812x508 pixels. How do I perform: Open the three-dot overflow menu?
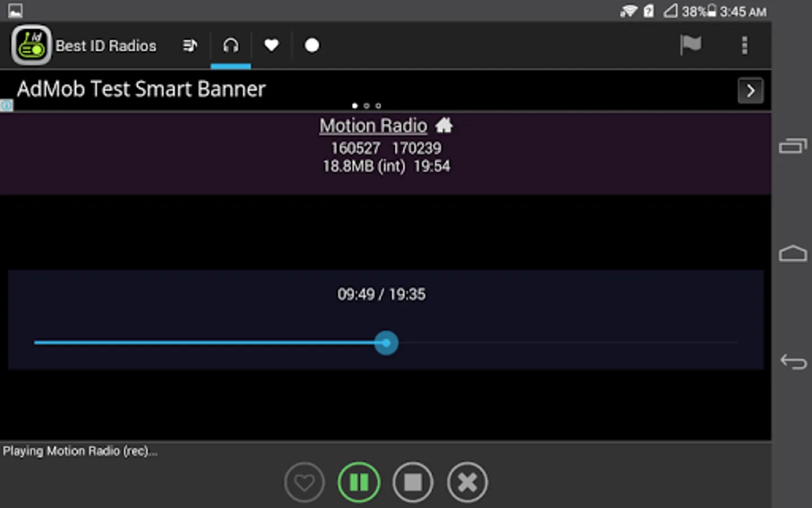744,45
